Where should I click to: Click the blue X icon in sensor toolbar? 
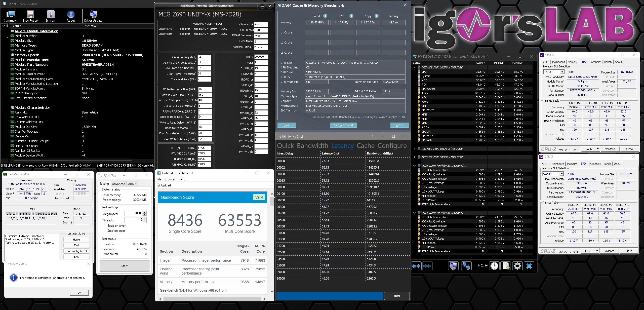tap(529, 266)
